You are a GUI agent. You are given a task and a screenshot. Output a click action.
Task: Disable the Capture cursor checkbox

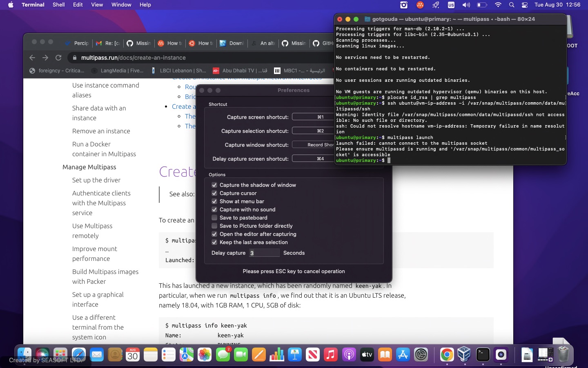214,193
